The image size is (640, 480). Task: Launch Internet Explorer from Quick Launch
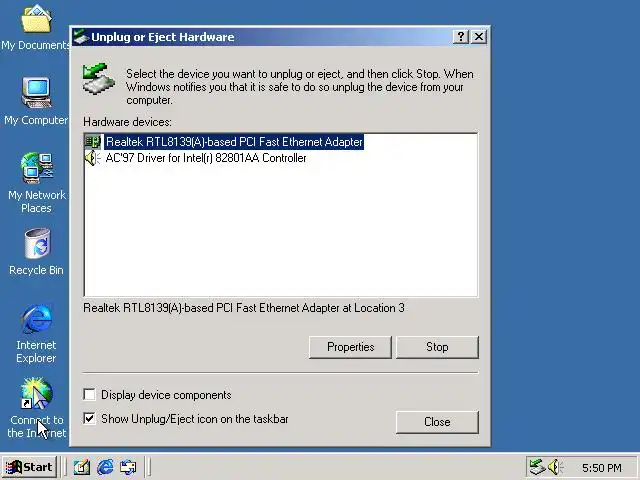(105, 467)
